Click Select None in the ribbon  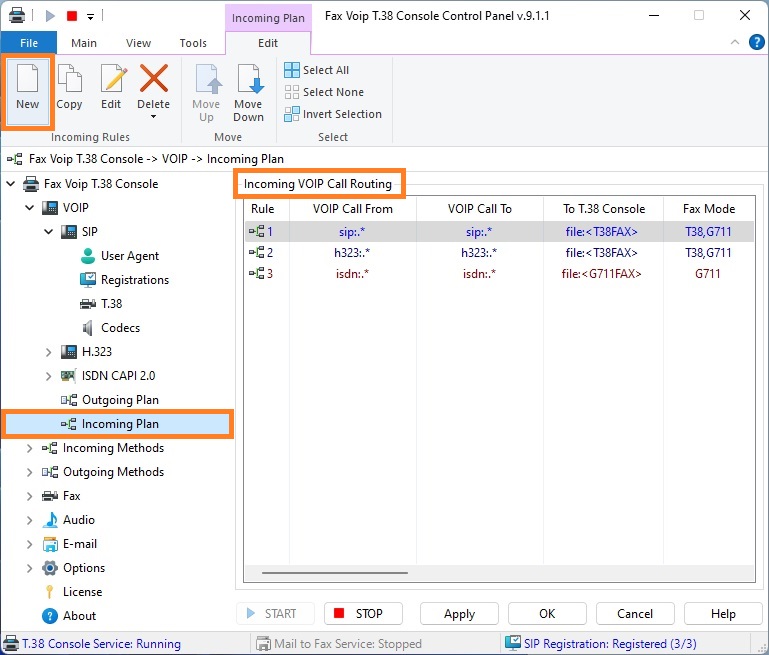pos(324,92)
